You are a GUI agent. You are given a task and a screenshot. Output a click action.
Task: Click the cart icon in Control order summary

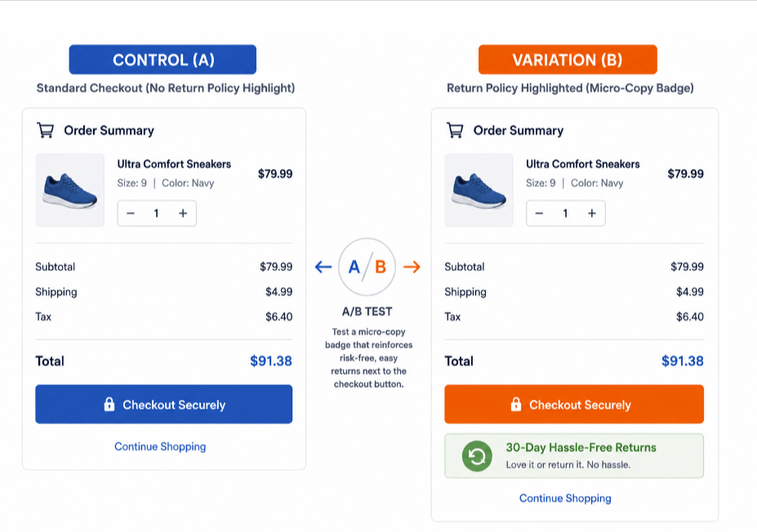(x=46, y=131)
